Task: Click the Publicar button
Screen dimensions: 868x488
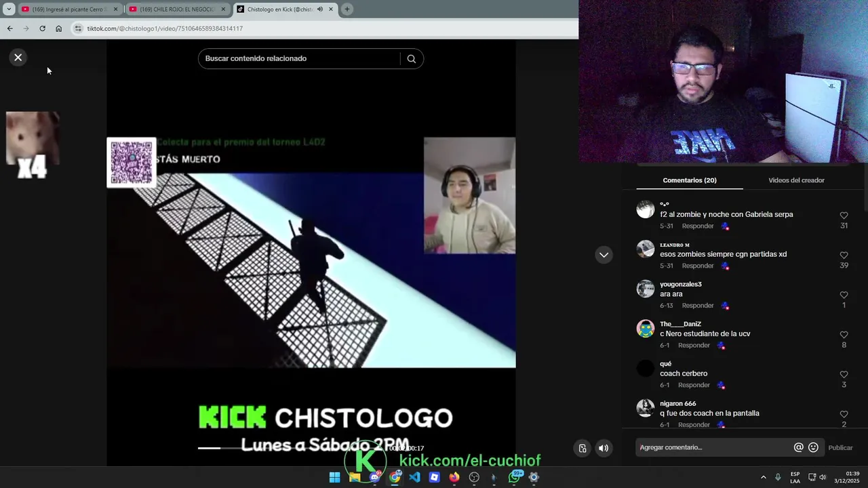Action: 840,448
